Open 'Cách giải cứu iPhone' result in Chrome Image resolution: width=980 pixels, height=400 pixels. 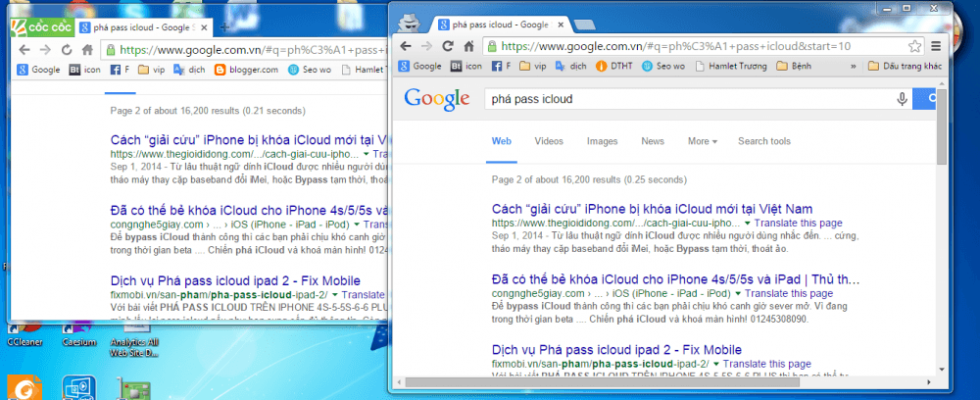point(652,209)
